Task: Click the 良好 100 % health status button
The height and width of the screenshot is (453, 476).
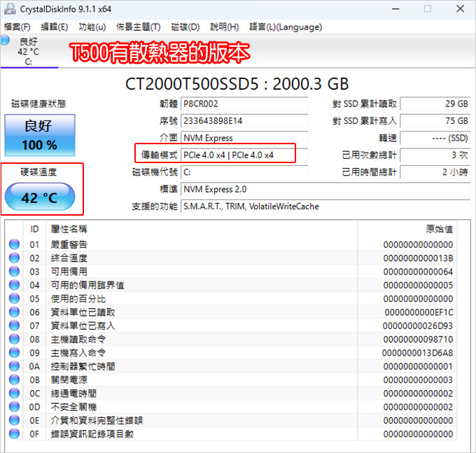Action: 40,135
